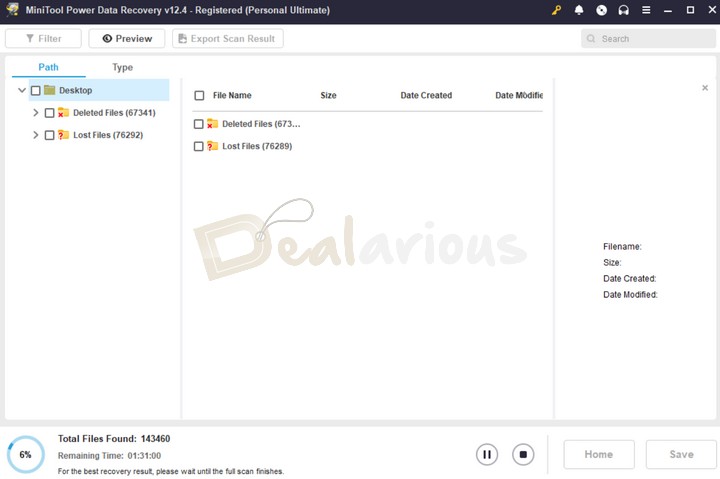The image size is (720, 479).
Task: Close the preview details panel
Action: coord(705,88)
